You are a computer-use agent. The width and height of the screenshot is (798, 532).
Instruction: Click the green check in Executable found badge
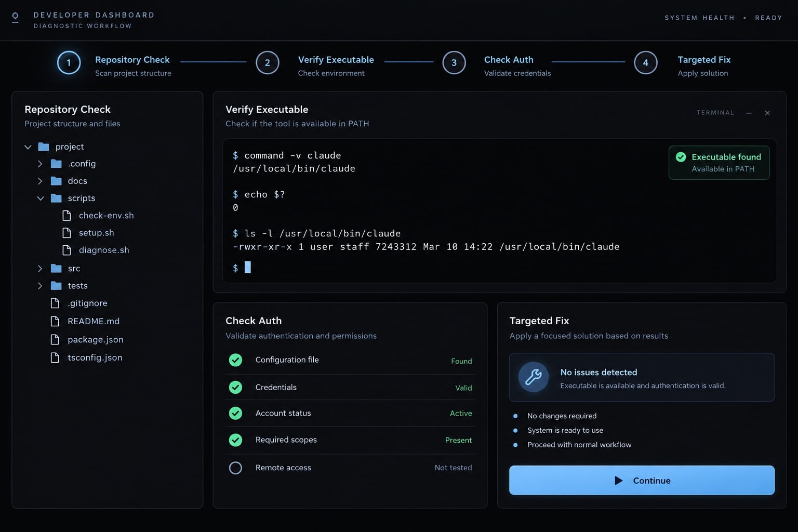[681, 157]
